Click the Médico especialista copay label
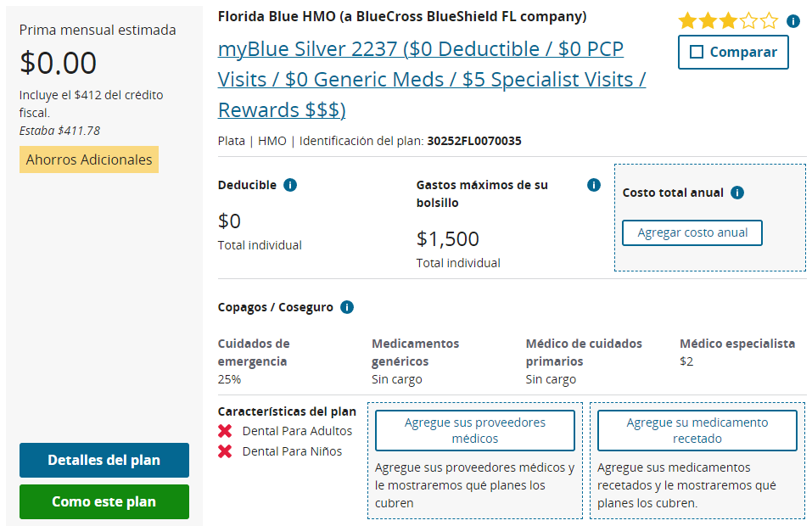This screenshot has width=812, height=526. coord(737,344)
